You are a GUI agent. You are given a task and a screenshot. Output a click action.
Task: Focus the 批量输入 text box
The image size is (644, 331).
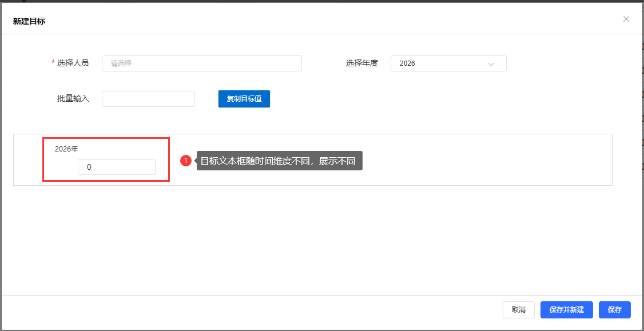tap(148, 99)
